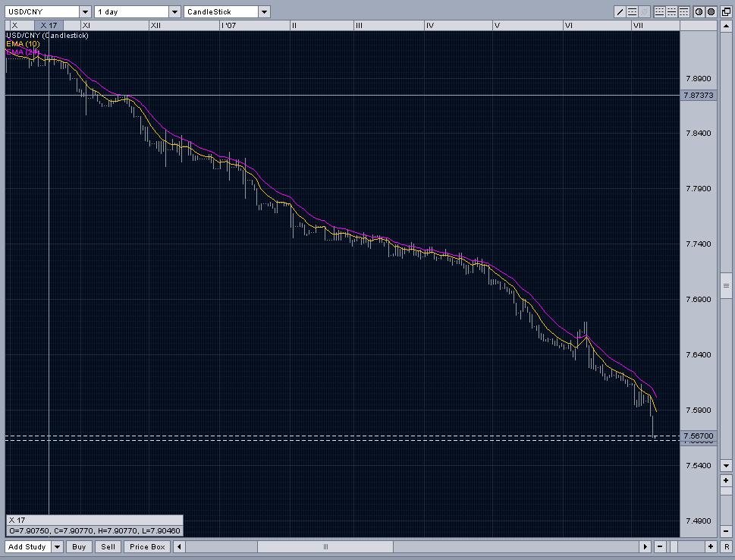Click grid style icon with solid bottom line
This screenshot has height=560, width=735.
coord(660,11)
